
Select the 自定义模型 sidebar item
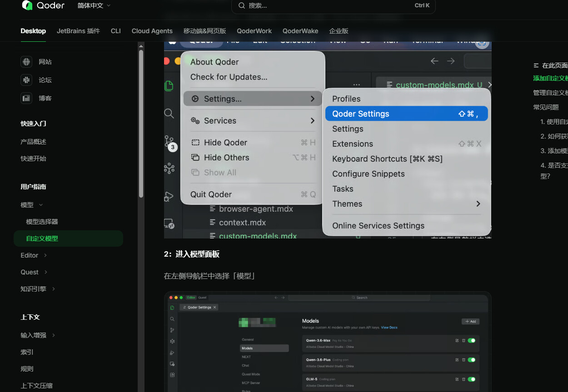68,238
